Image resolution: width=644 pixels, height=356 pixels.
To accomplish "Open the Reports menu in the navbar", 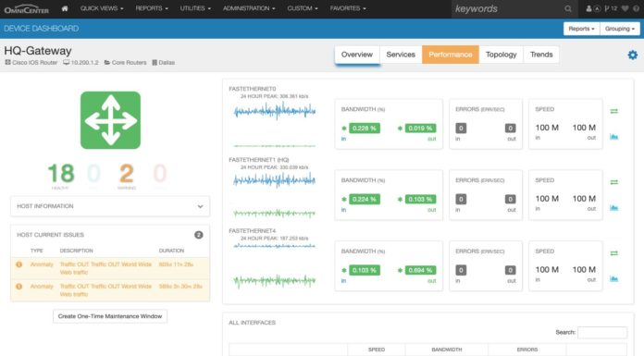I will tap(152, 8).
